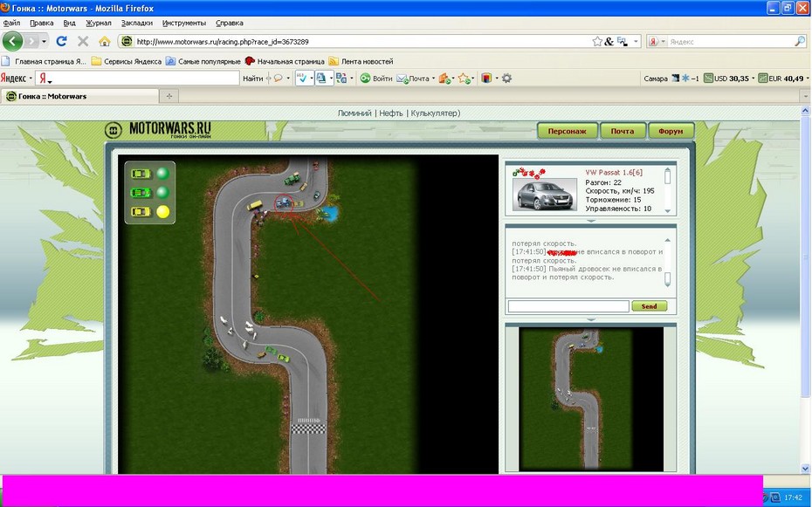Screen dimensions: 812x507
Task: Open the Закладки menu
Action: tap(137, 23)
